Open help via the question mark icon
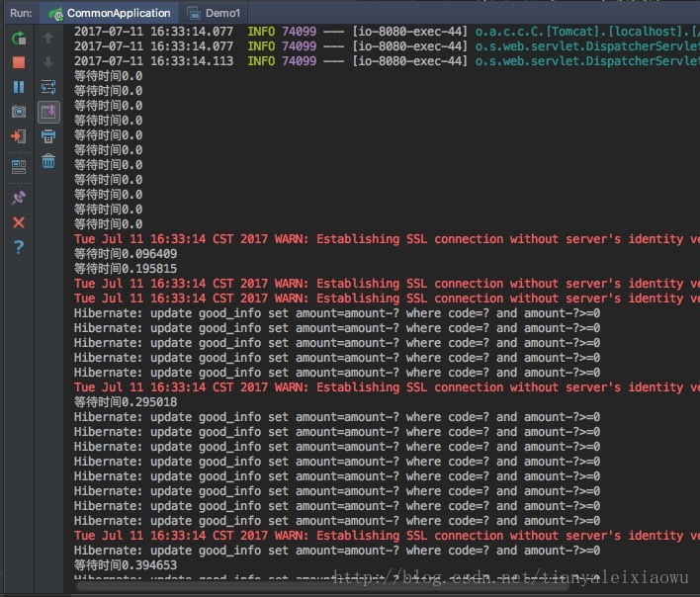The height and width of the screenshot is (597, 700). tap(19, 247)
